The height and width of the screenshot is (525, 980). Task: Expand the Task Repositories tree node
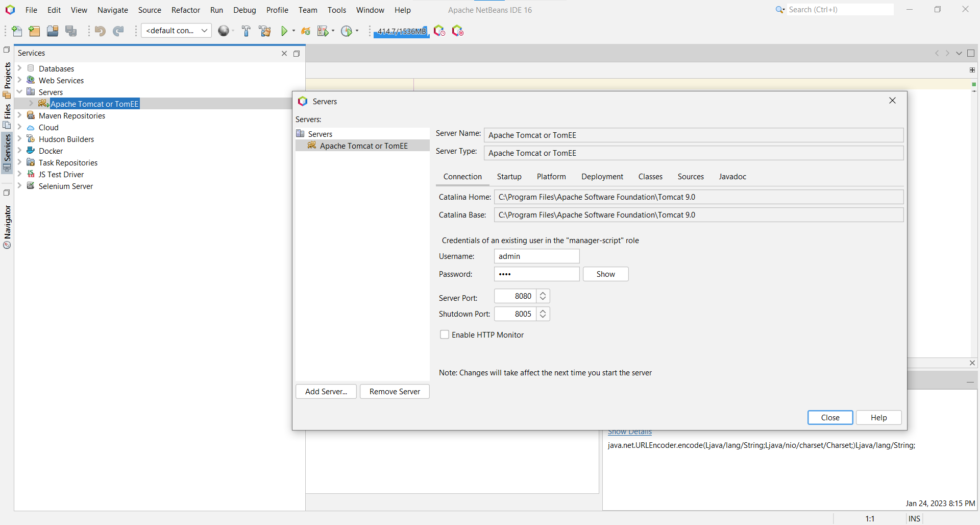coord(19,162)
